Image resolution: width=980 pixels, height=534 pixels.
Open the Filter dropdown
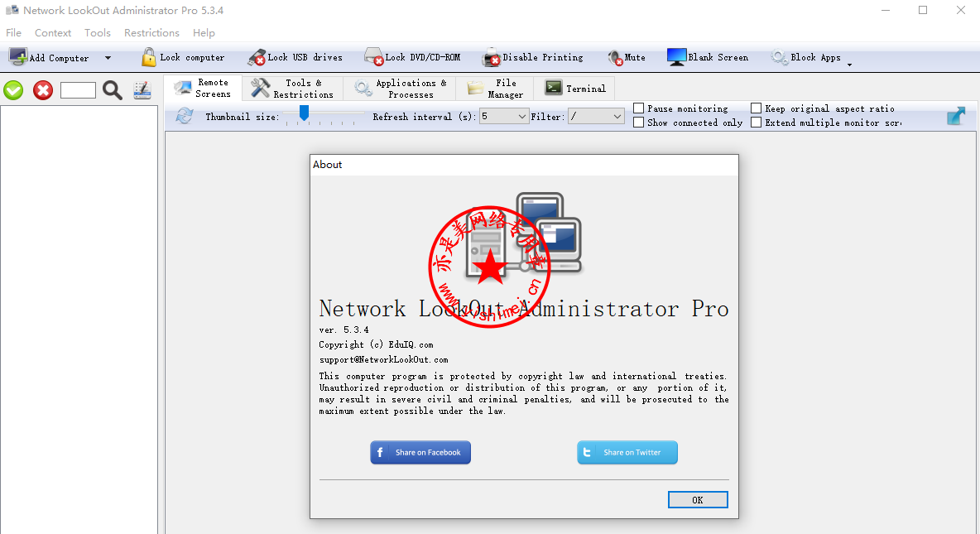pyautogui.click(x=596, y=116)
